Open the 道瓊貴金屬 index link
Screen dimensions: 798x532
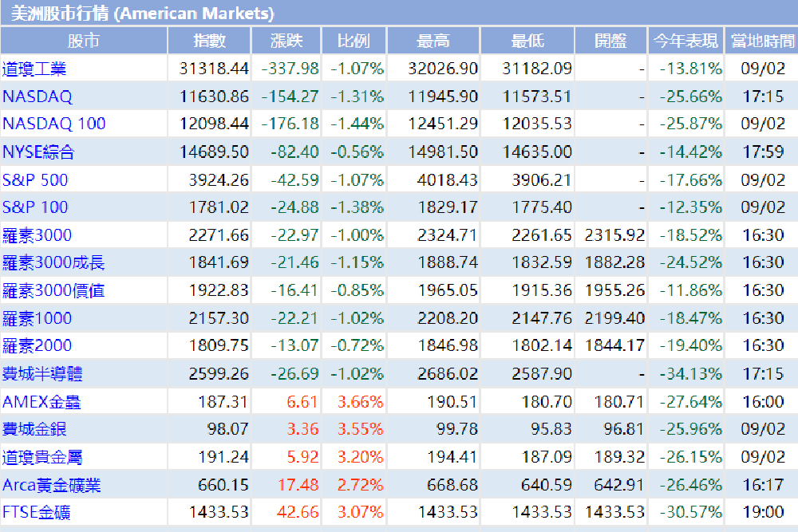coord(42,457)
